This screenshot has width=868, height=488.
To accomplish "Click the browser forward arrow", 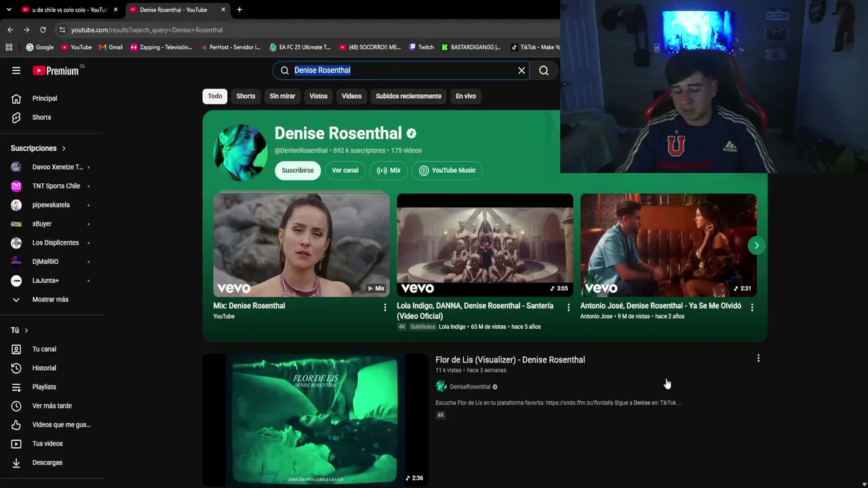I will 26,30.
